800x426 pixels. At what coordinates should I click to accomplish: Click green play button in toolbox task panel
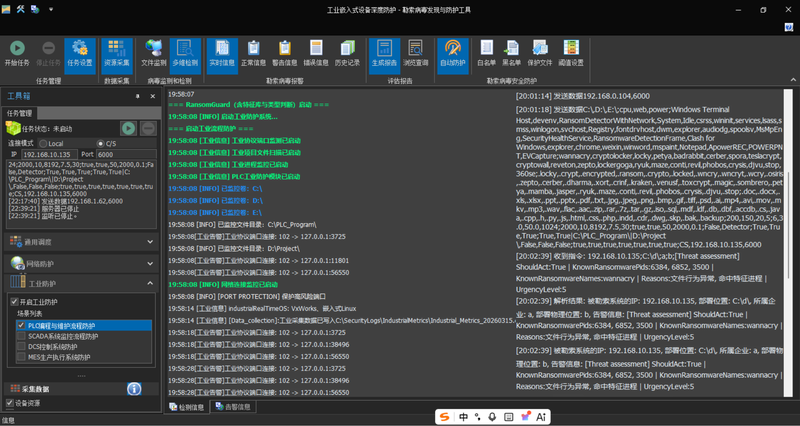[x=128, y=129]
